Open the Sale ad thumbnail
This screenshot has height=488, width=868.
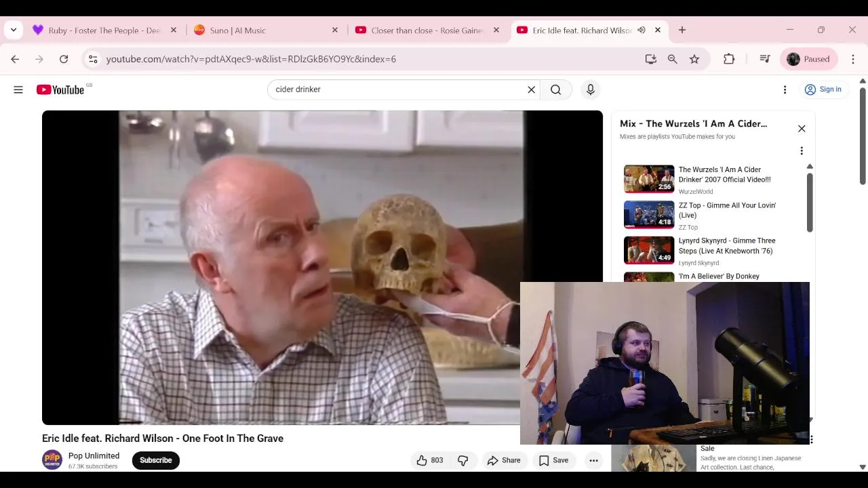(x=653, y=458)
